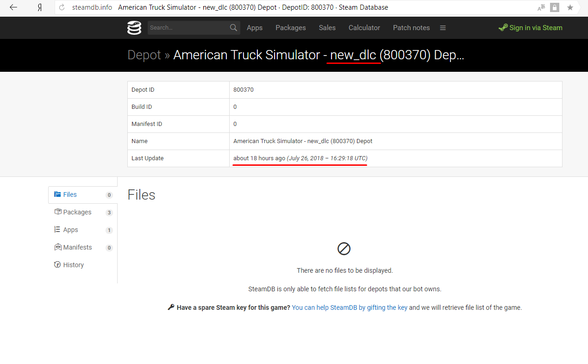Open the Calculator page
Image resolution: width=588 pixels, height=364 pixels.
point(364,28)
